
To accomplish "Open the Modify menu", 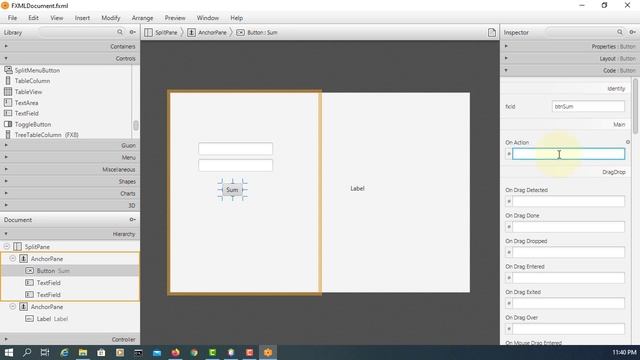I will tap(111, 18).
